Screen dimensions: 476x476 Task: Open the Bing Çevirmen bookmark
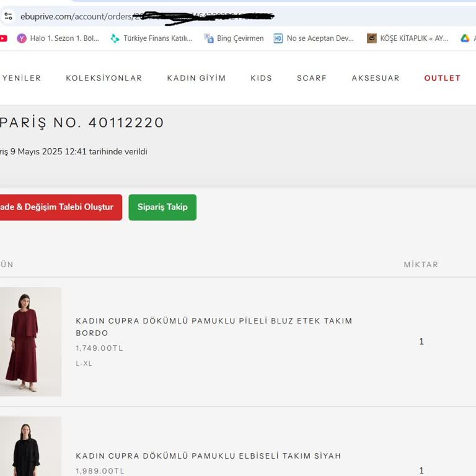point(234,38)
